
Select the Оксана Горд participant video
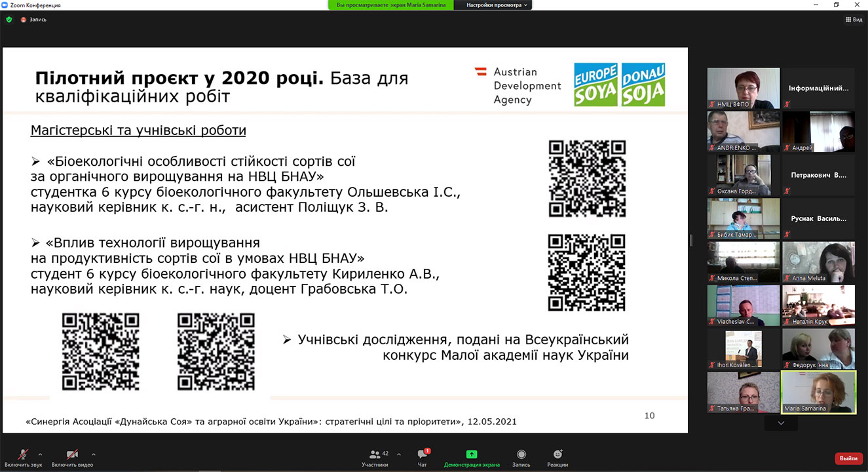pos(744,175)
